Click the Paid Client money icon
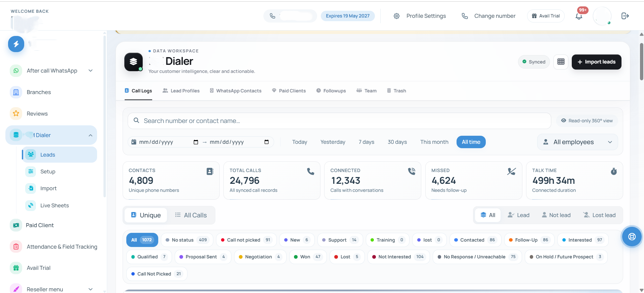 pos(16,225)
